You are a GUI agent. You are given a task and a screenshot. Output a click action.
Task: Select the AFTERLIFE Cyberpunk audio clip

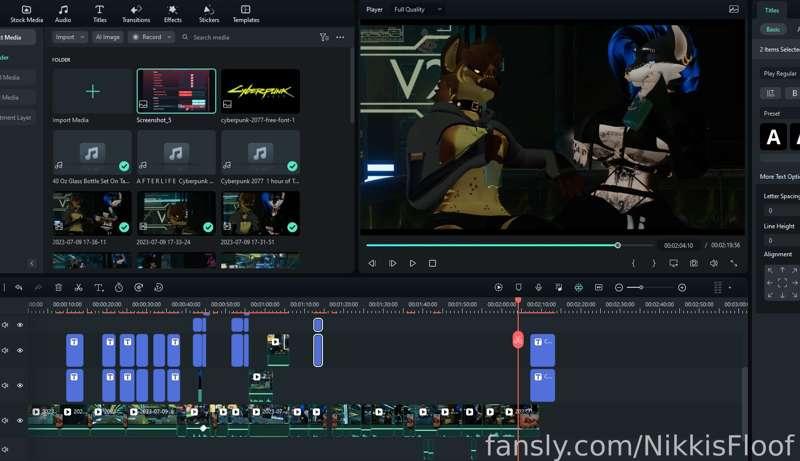(x=177, y=152)
